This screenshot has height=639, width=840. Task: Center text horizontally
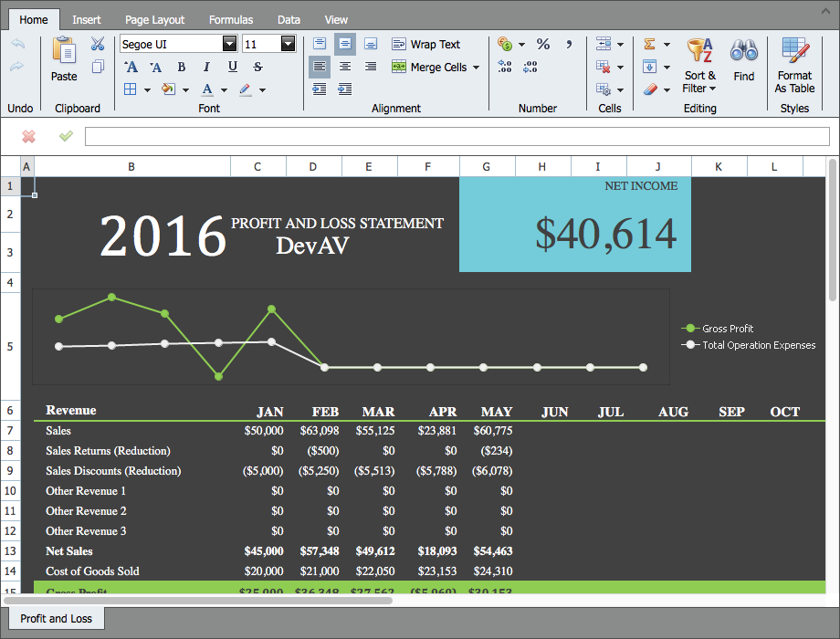tap(345, 67)
